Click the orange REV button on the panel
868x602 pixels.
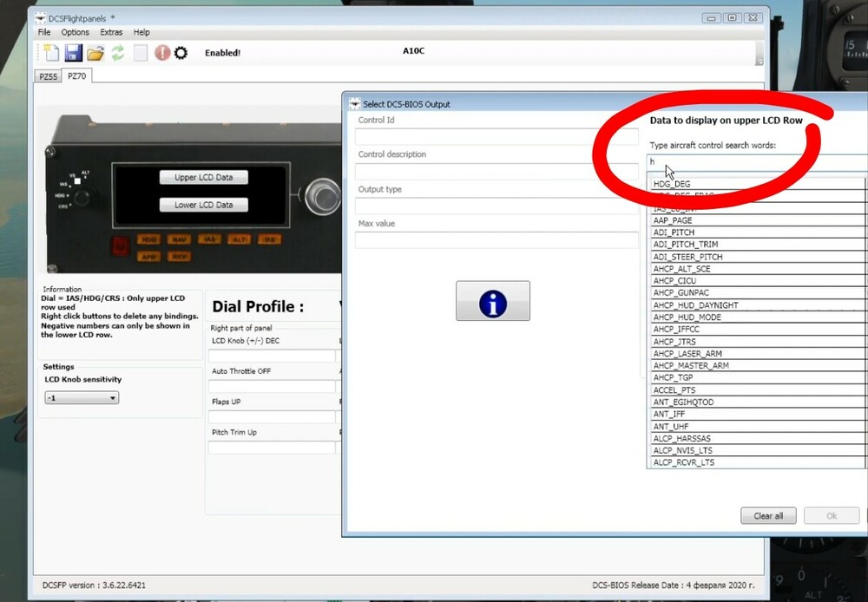tap(179, 257)
